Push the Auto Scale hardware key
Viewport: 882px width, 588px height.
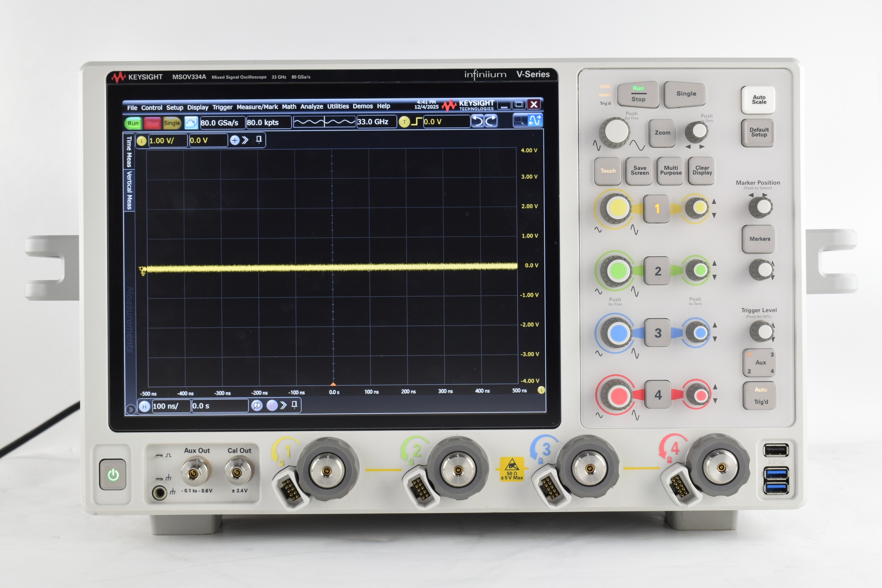coord(759,100)
